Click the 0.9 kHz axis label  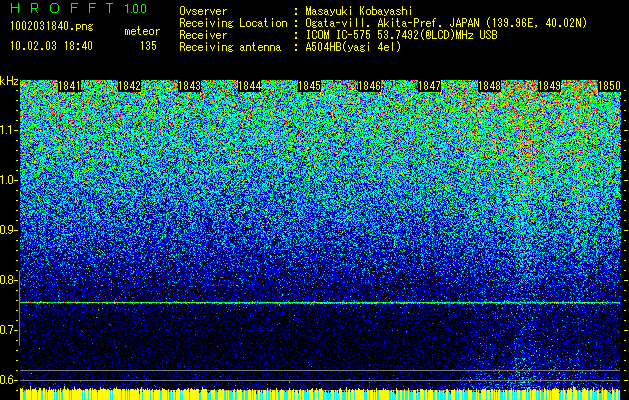click(x=8, y=230)
